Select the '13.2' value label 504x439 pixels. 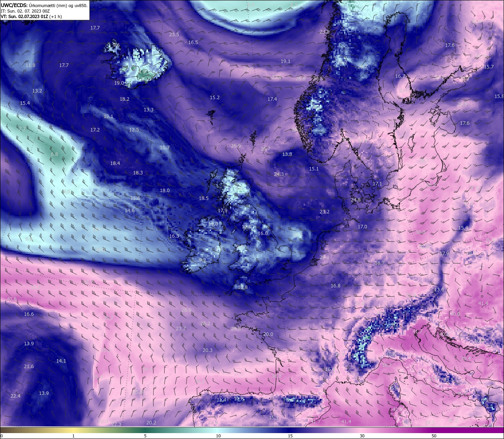[37, 91]
